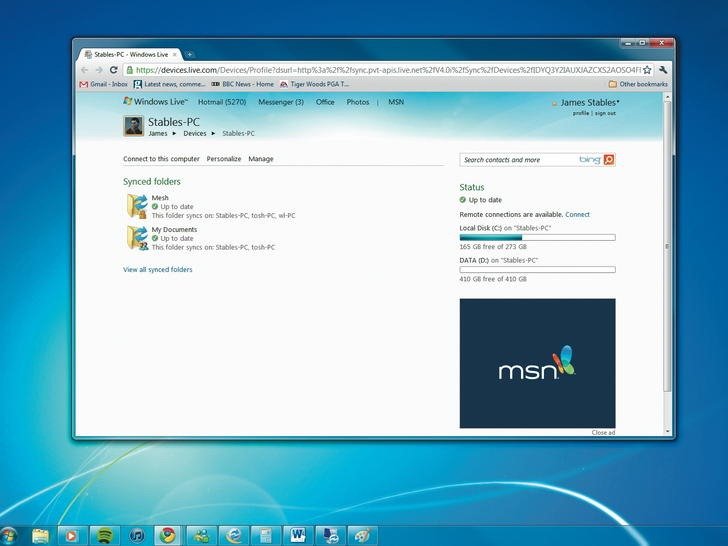Open the Photos menu item
The height and width of the screenshot is (546, 728).
[x=358, y=102]
